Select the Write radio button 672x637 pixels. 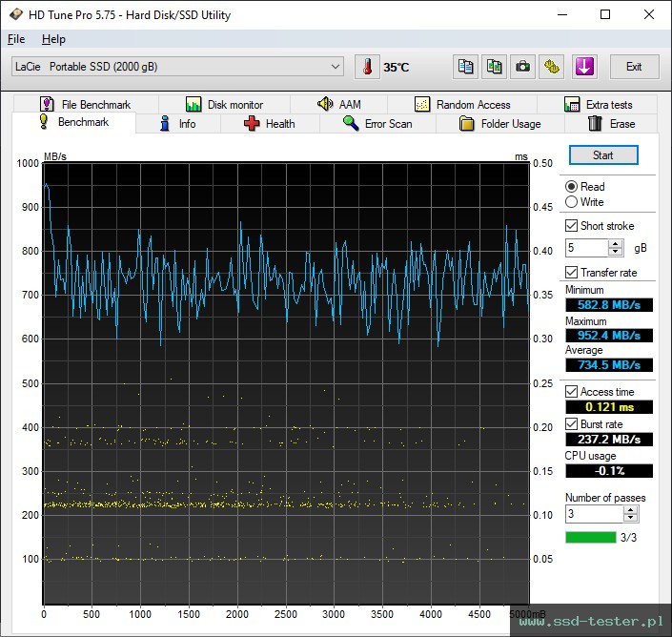572,202
